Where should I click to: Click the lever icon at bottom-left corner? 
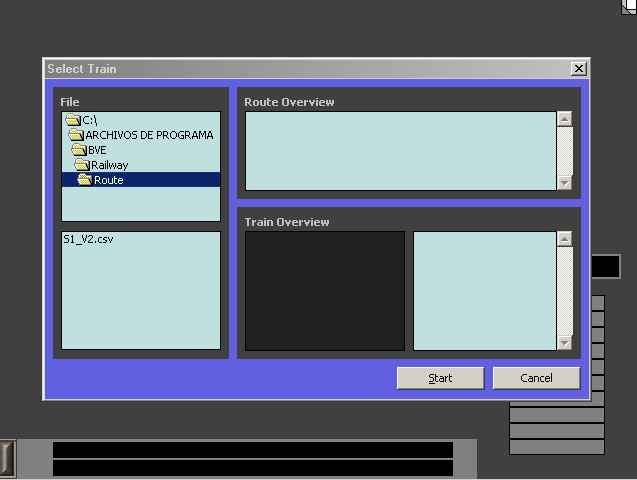[x=7, y=458]
